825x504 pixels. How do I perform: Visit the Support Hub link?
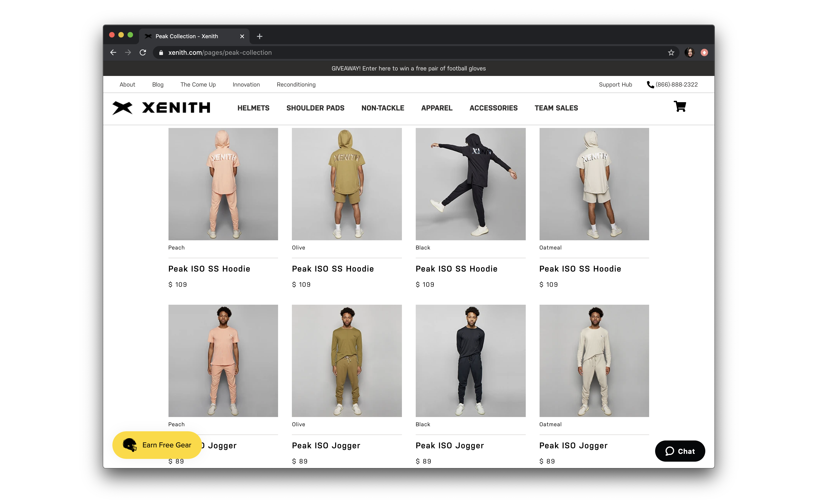pos(615,85)
